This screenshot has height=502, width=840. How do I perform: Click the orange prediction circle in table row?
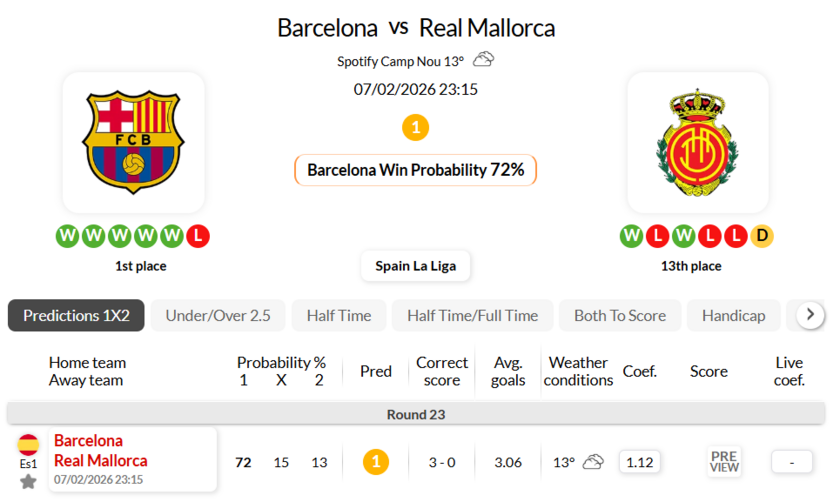[375, 462]
